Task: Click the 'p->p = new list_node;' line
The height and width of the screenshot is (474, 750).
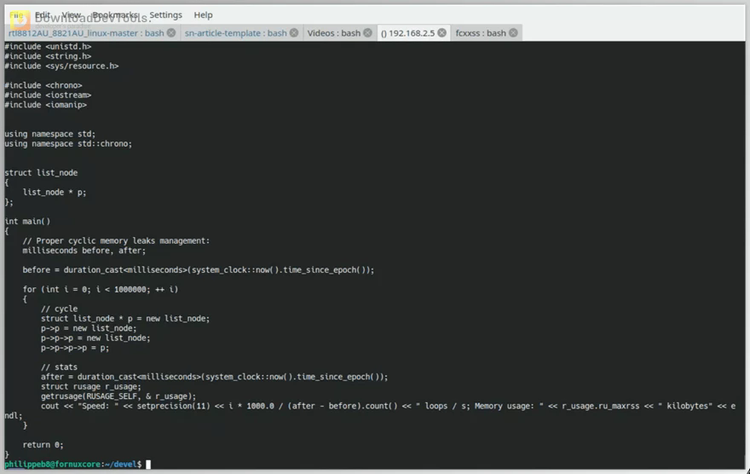Action: 88,328
